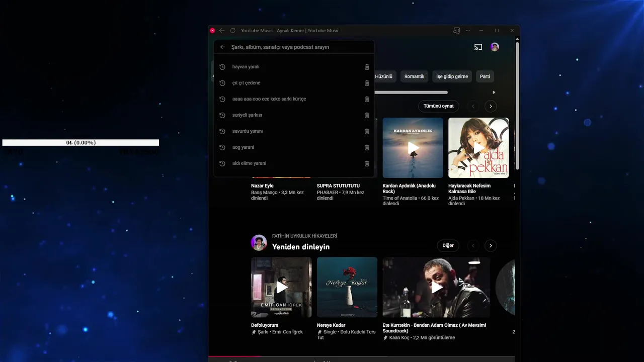This screenshot has height=362, width=644.
Task: Open the Yeniden dinleyin section heading
Action: click(x=300, y=247)
